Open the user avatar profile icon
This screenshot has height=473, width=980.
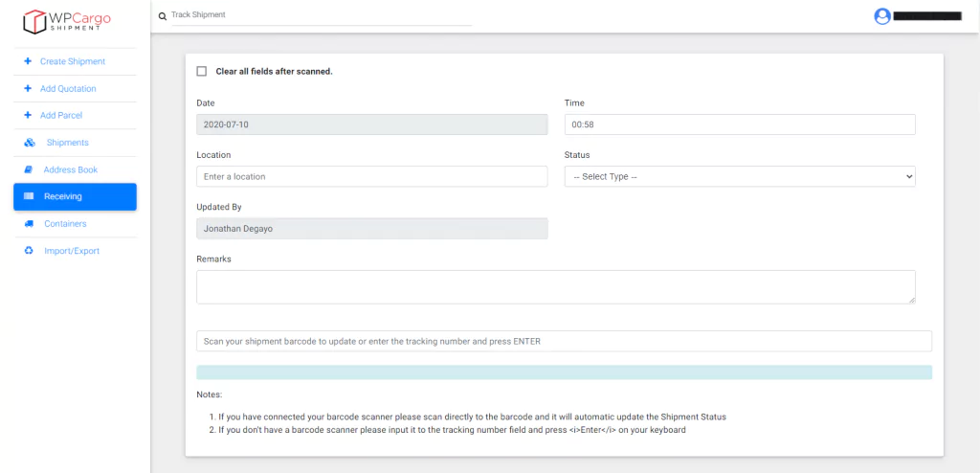(881, 16)
